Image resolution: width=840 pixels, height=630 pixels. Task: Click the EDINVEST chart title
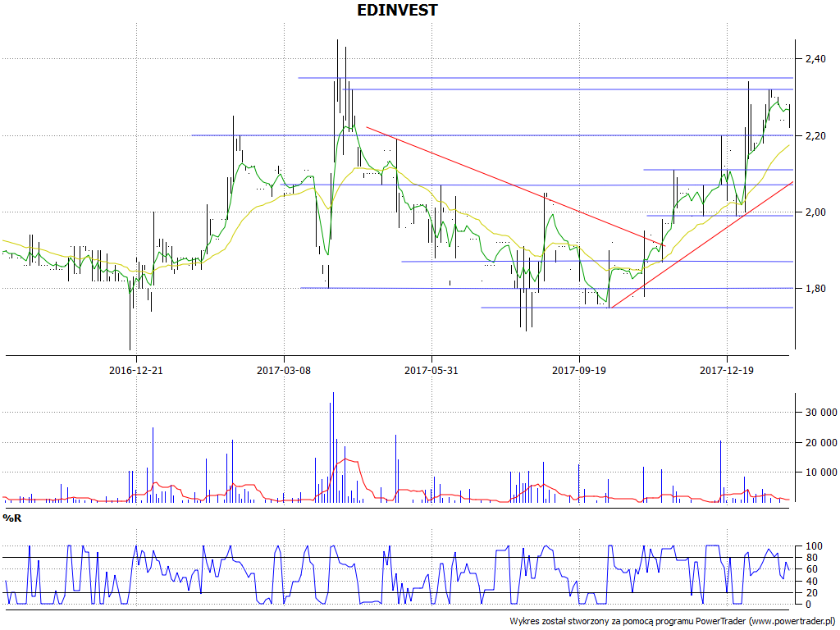click(x=397, y=10)
